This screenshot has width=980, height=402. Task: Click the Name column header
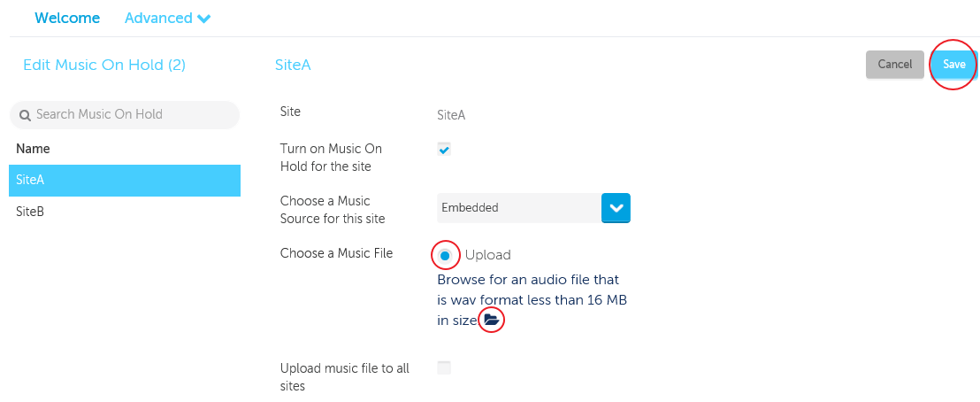pyautogui.click(x=33, y=149)
